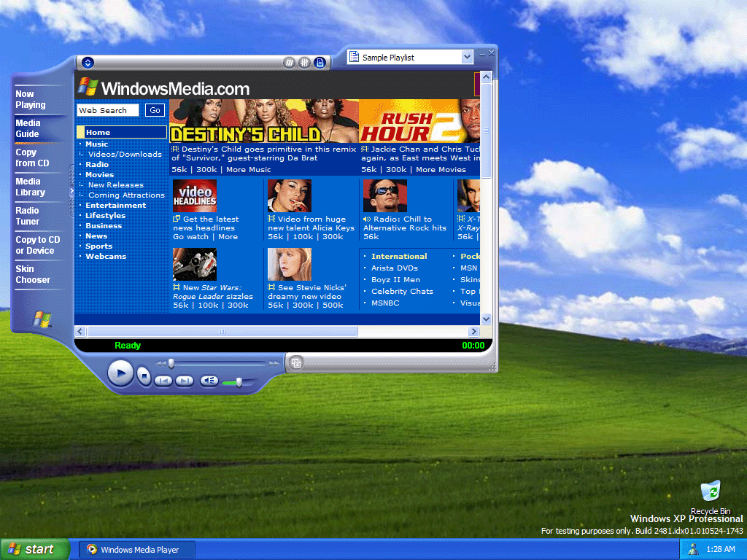Click the Alternative Rock radio thumbnail
This screenshot has height=560, width=747.
385,195
